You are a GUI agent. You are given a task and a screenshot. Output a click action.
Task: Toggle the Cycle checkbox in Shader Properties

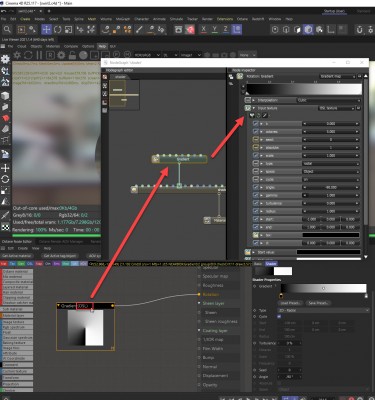tap(279, 316)
